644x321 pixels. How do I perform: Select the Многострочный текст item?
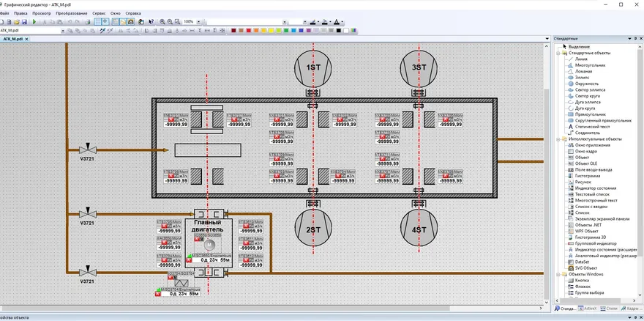pos(593,200)
